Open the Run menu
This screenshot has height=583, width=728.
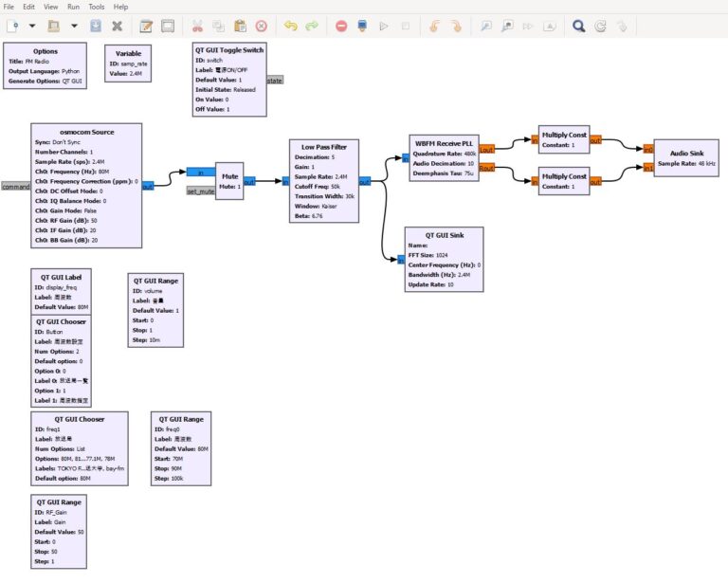(74, 7)
